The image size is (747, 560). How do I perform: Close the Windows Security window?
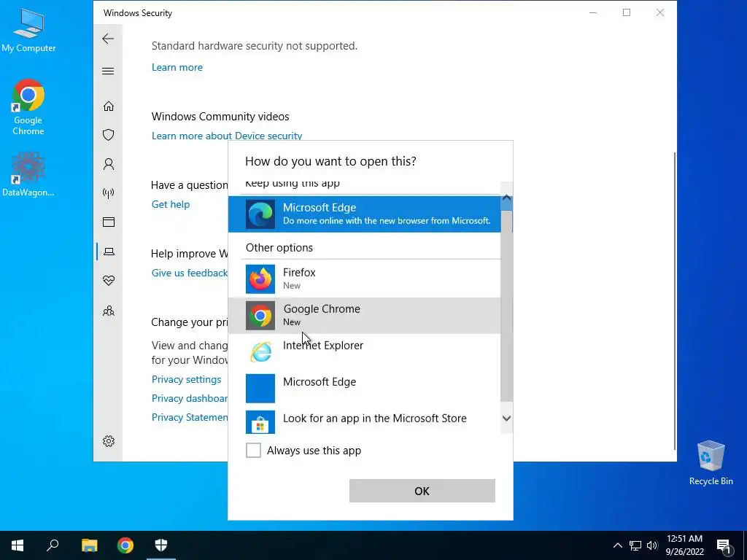[x=659, y=13]
